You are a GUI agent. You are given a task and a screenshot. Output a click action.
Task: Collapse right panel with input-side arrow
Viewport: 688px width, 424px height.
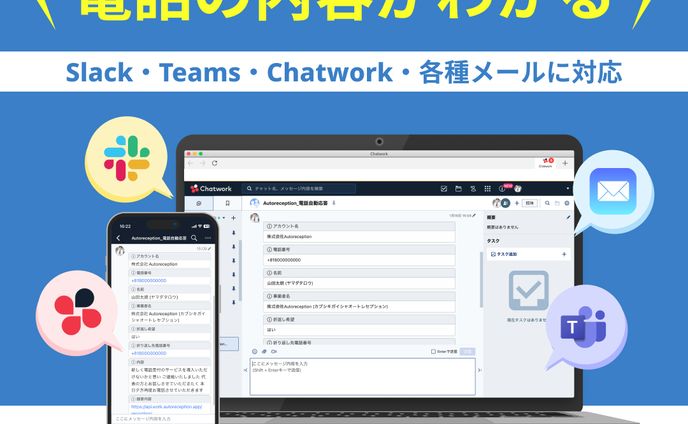(480, 370)
